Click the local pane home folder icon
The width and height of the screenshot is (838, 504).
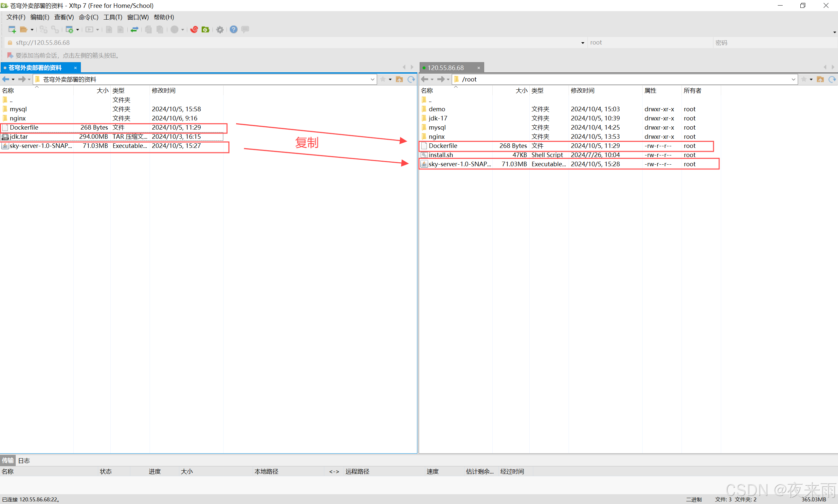pyautogui.click(x=399, y=79)
